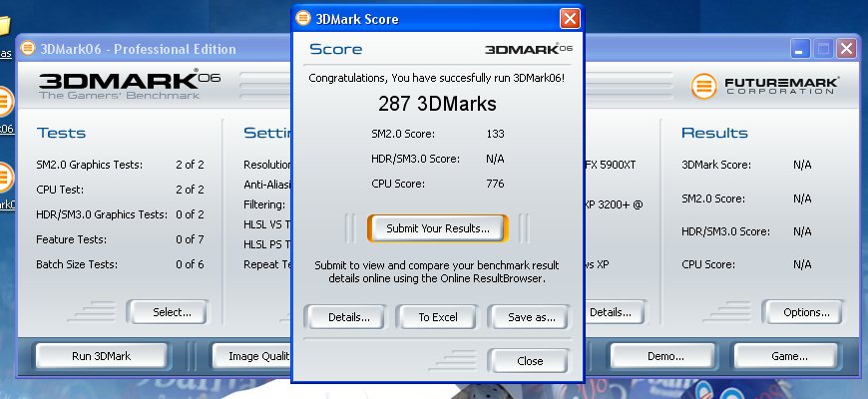Click HDR/SM3.0 Score label in dialog

coord(415,159)
